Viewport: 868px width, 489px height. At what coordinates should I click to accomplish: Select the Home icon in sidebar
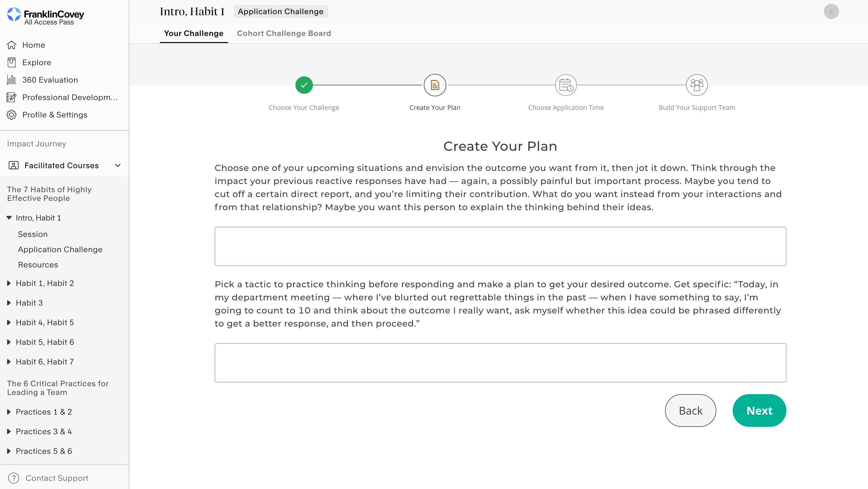[x=11, y=45]
